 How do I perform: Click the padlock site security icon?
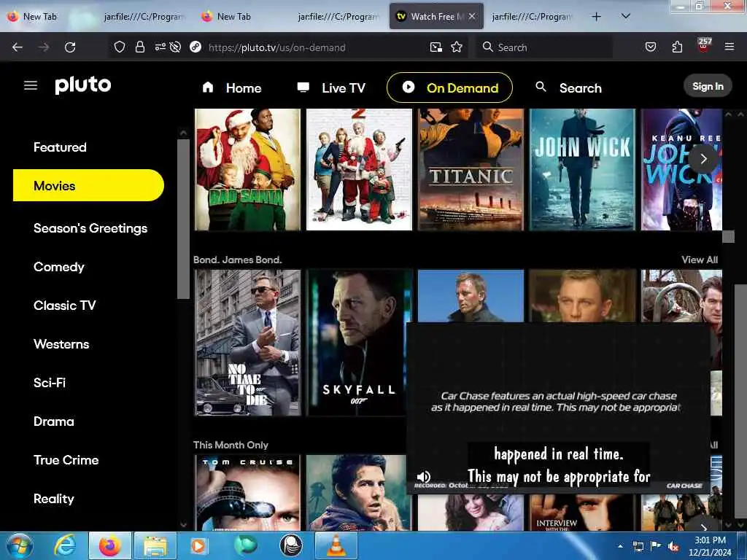click(x=139, y=47)
